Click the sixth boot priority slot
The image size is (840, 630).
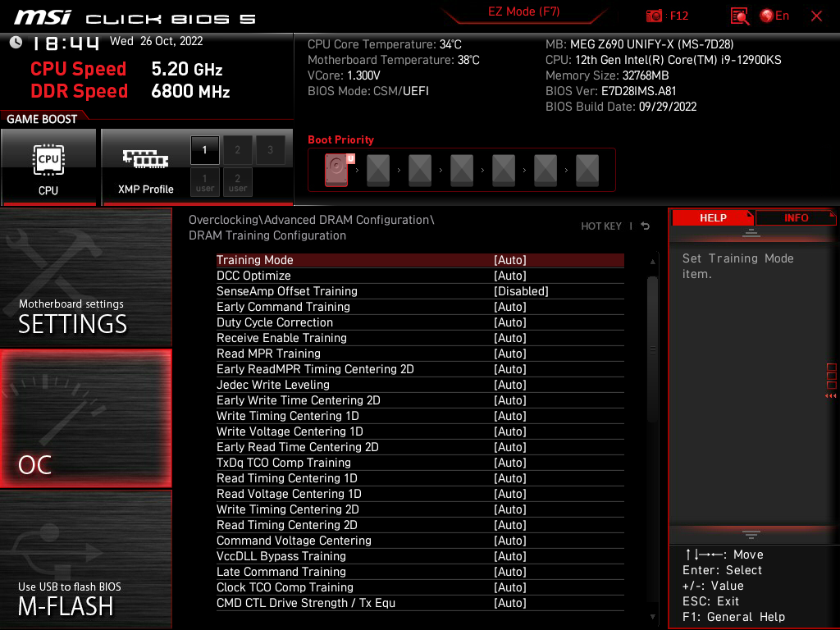pyautogui.click(x=546, y=171)
